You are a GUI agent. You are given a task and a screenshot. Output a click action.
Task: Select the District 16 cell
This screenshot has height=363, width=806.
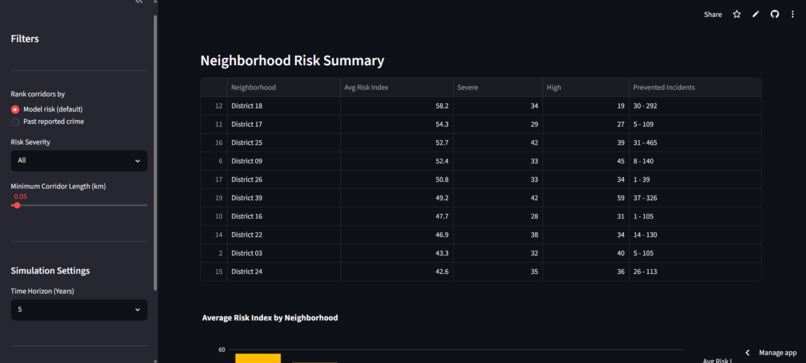coord(284,216)
